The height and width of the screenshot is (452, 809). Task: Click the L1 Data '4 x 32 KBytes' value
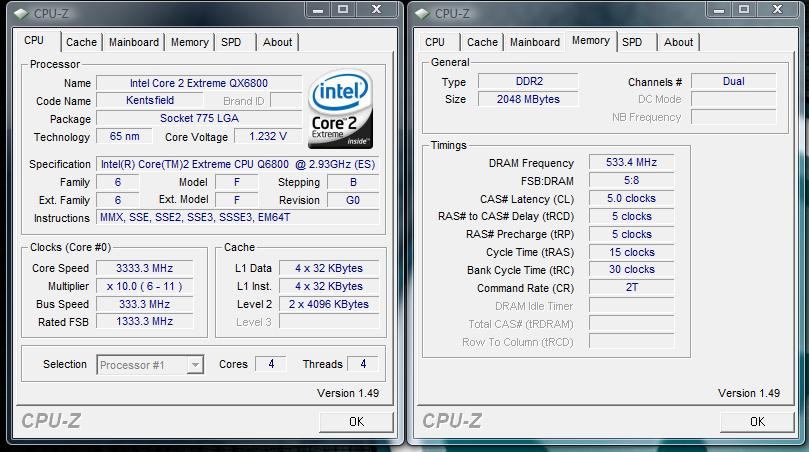(329, 268)
